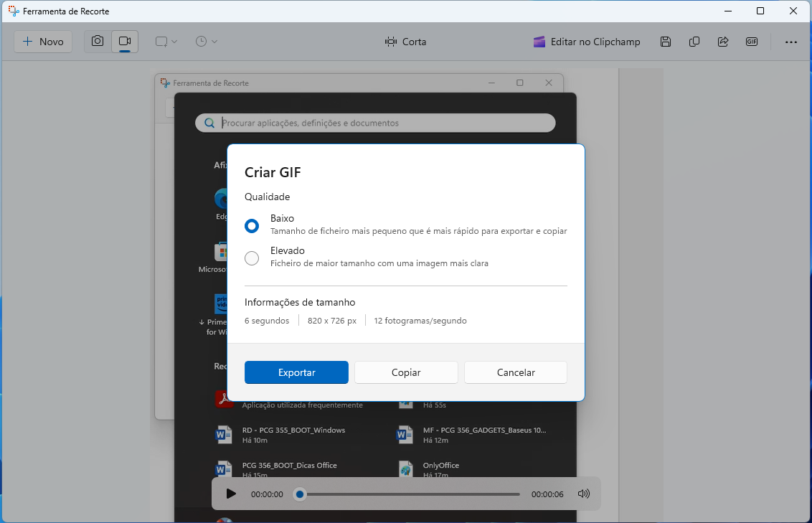Select the video recording mode icon
Viewport: 812px width, 523px height.
pos(124,41)
